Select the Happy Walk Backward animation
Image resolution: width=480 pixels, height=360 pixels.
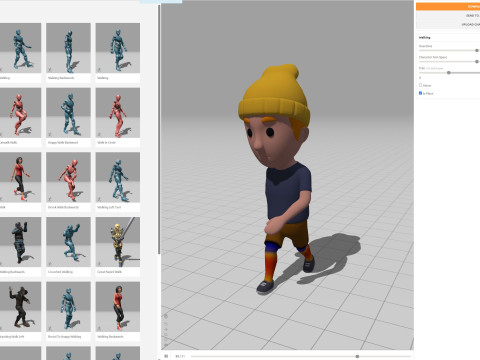[x=68, y=117]
